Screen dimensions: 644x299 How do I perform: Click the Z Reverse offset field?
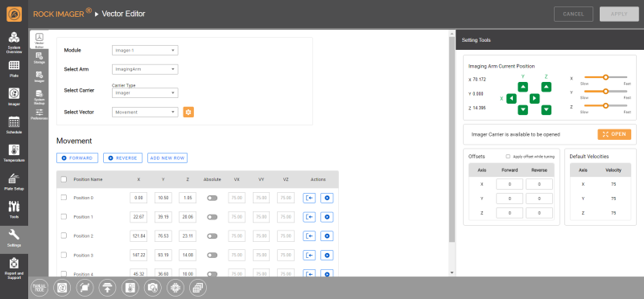click(x=539, y=213)
